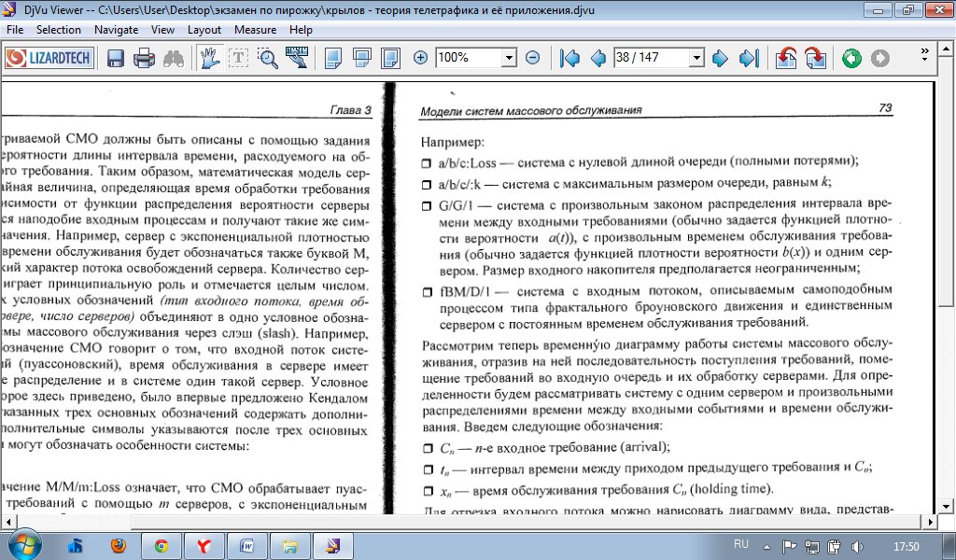956x560 pixels.
Task: Expand the toolbar overflow chevron
Action: click(924, 54)
